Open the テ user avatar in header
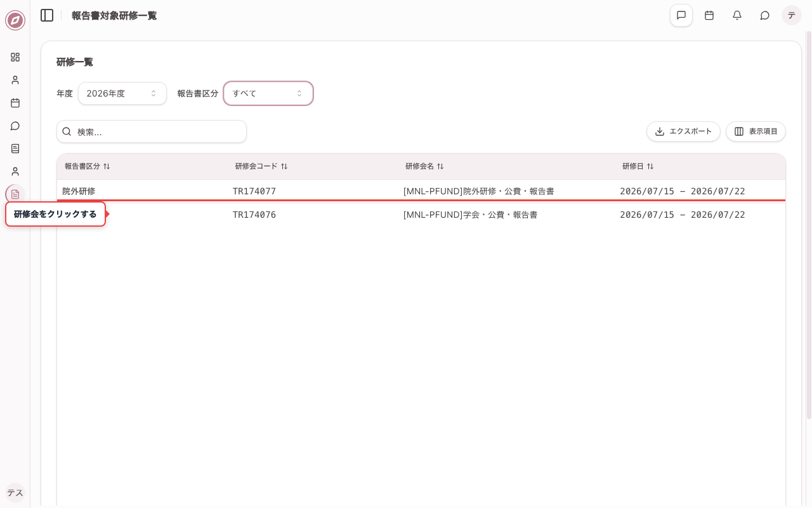Screen dimensions: 812x508 pyautogui.click(x=792, y=15)
